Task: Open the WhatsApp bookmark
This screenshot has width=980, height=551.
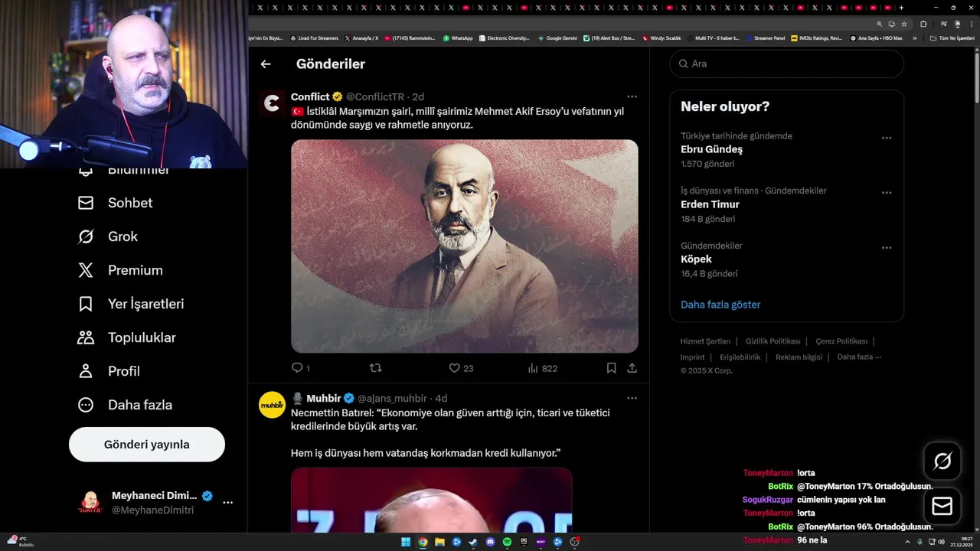Action: (x=458, y=37)
